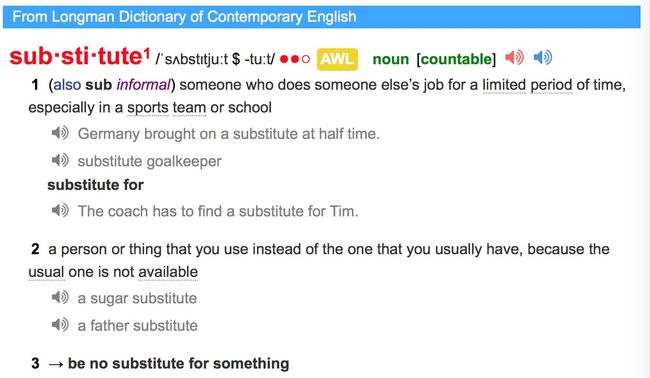Image resolution: width=650 pixels, height=378 pixels.
Task: Play audio for 'Germany brought on a substitute'
Action: 60,133
